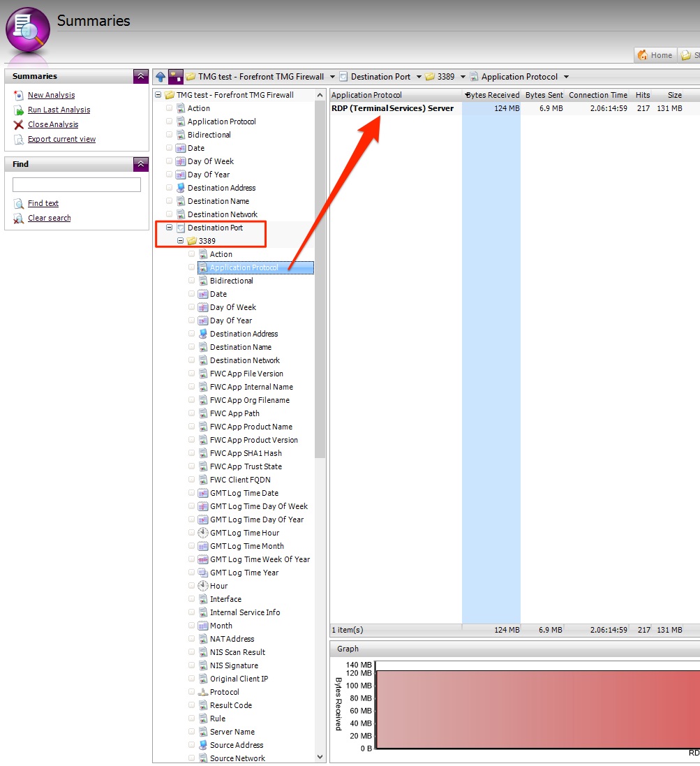Click nested Destination Address computer icon

pos(203,334)
